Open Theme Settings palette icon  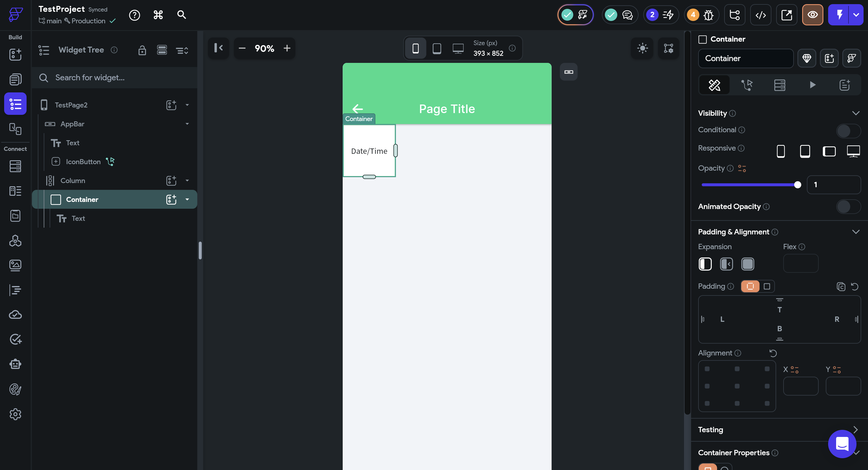tap(15, 389)
